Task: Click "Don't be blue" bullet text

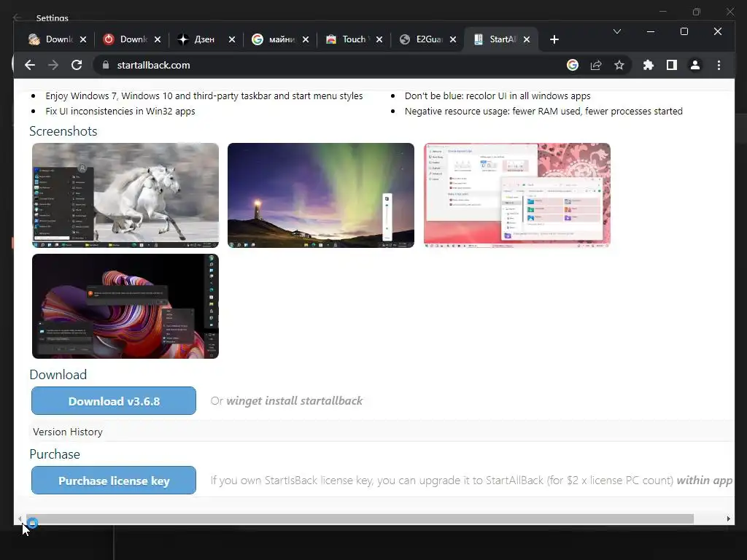Action: click(x=498, y=96)
